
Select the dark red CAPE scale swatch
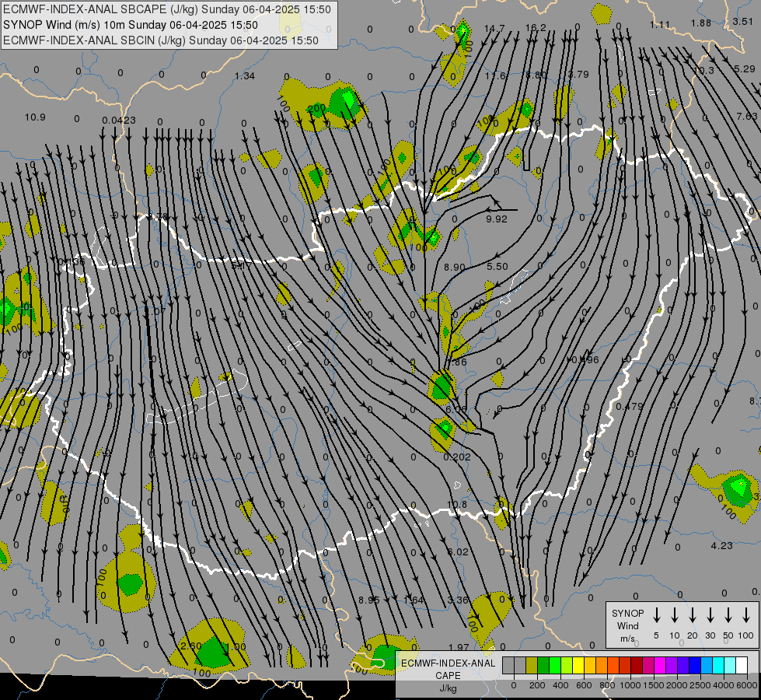[x=637, y=665]
